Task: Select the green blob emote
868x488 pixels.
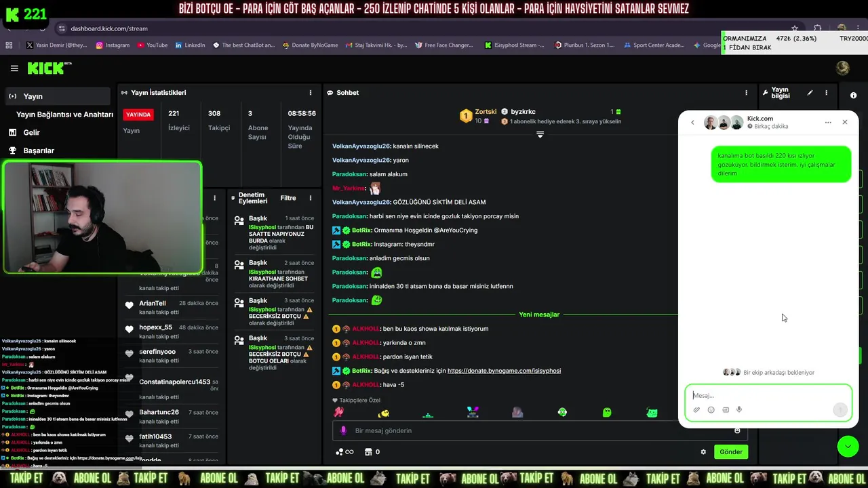Action: [x=607, y=412]
